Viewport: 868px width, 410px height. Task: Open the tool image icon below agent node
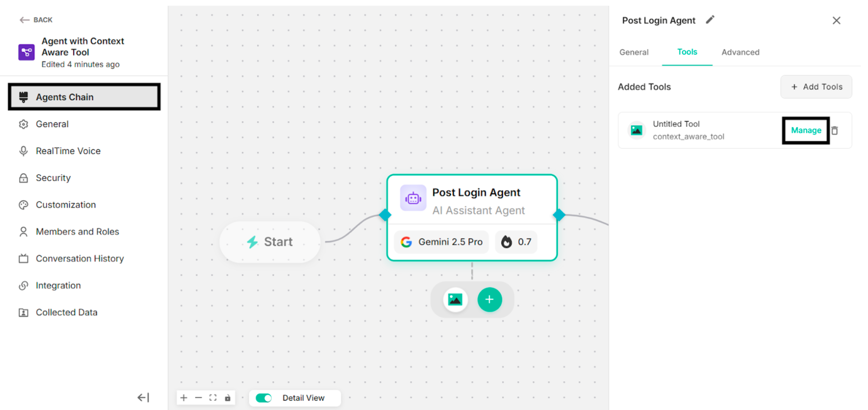pos(455,300)
